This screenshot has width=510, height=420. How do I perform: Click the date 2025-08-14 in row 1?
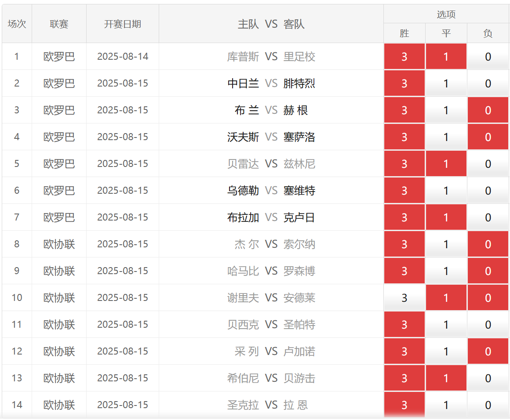123,57
